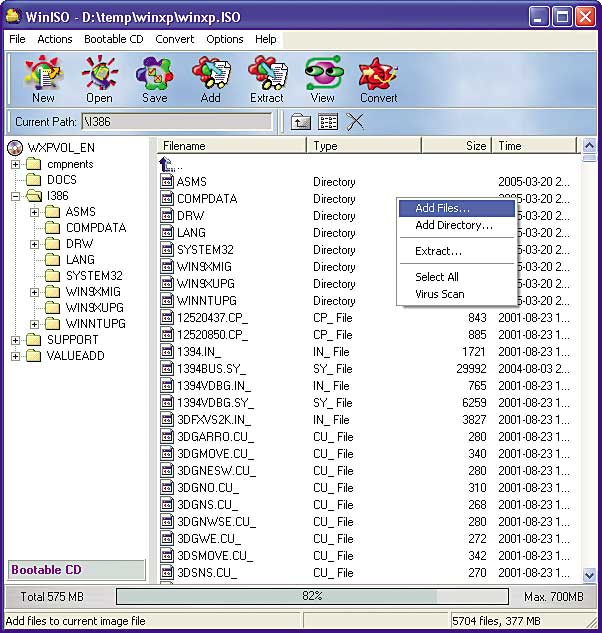Sort by the Time column header
The image size is (602, 633).
click(x=534, y=146)
